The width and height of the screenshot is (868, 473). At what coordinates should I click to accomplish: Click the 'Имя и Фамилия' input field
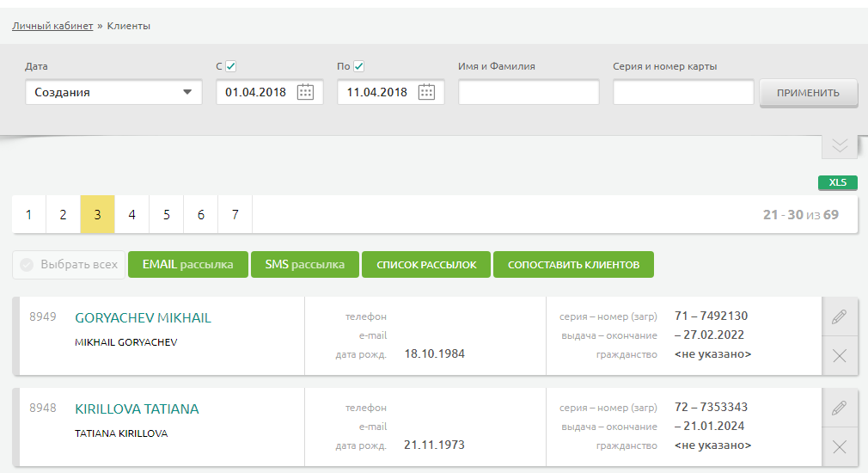[529, 92]
